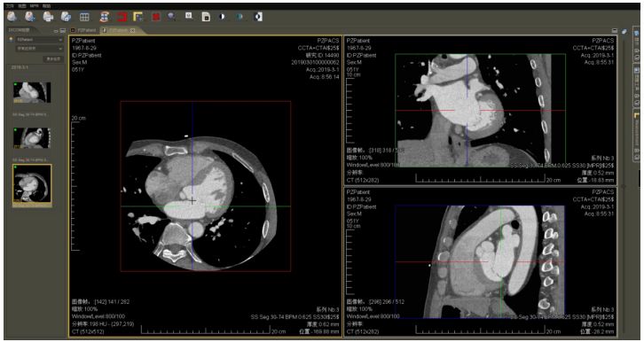Click the colored circle pseudo-color icon
Screen dimensions: 644x342
[240, 17]
